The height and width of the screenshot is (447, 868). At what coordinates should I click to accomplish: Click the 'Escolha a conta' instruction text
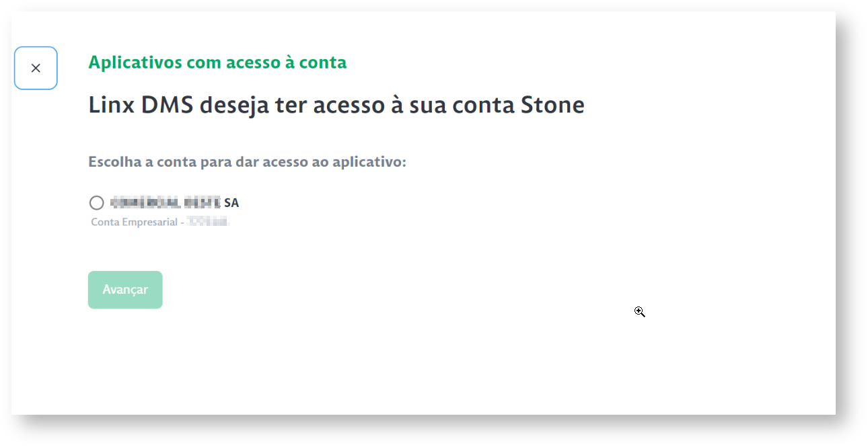click(247, 162)
